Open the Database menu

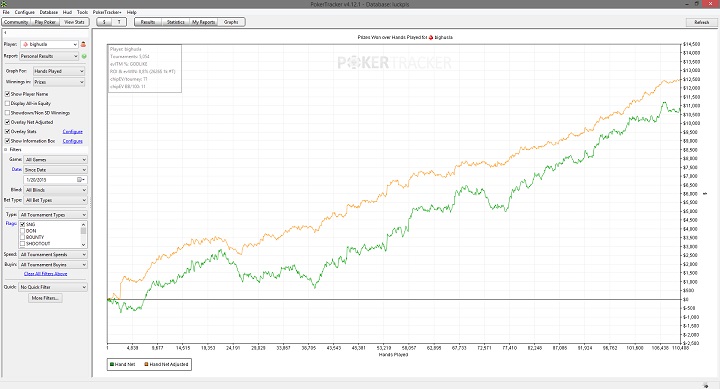click(x=49, y=12)
